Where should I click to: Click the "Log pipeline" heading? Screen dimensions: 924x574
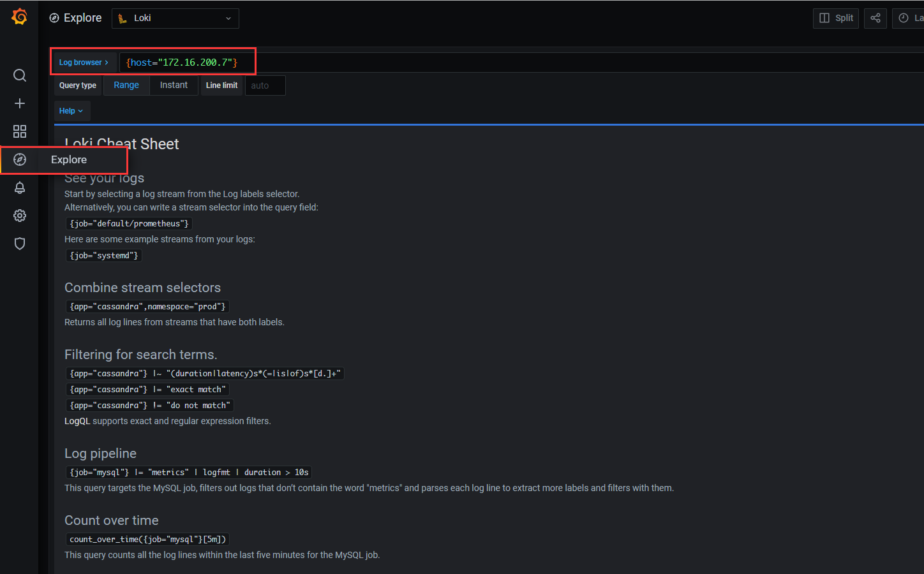(x=100, y=453)
